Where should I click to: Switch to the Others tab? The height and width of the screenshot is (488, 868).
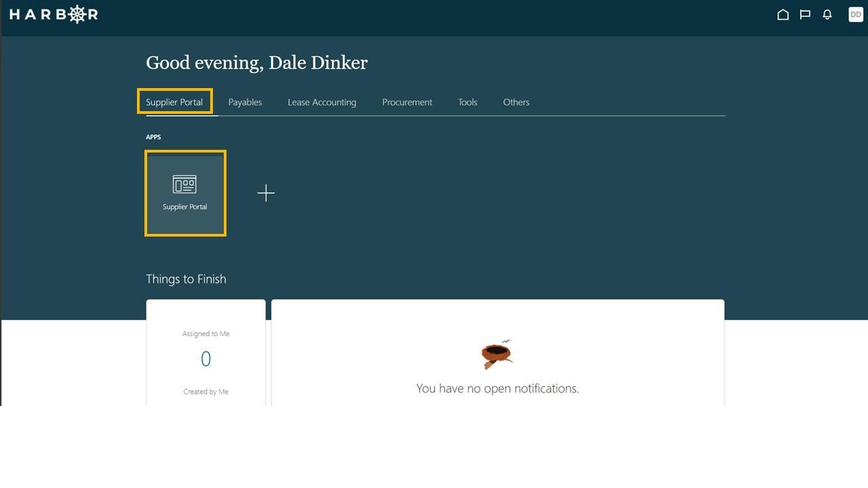(x=516, y=102)
